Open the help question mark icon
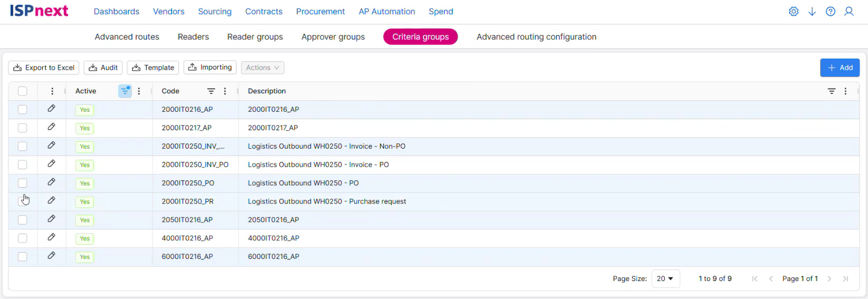The image size is (868, 299). 831,12
